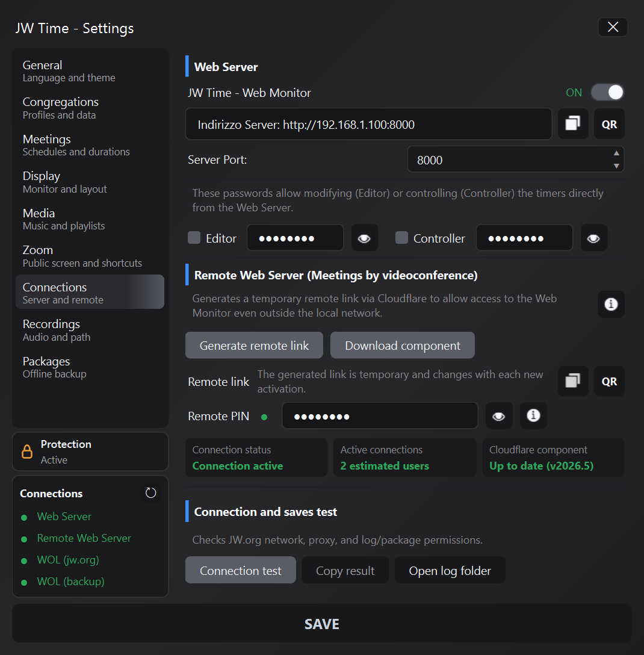Viewport: 644px width, 655px height.
Task: Toggle the Web Monitor ON switch
Action: (x=607, y=92)
